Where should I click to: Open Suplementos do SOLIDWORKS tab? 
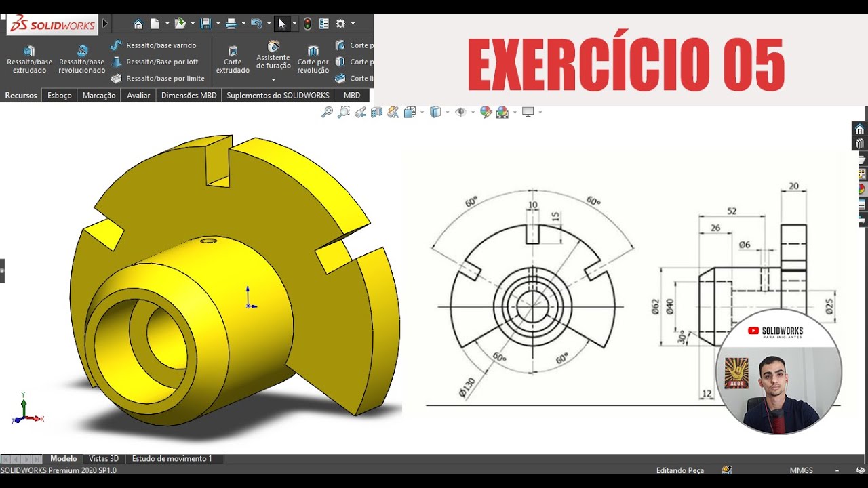coord(278,96)
